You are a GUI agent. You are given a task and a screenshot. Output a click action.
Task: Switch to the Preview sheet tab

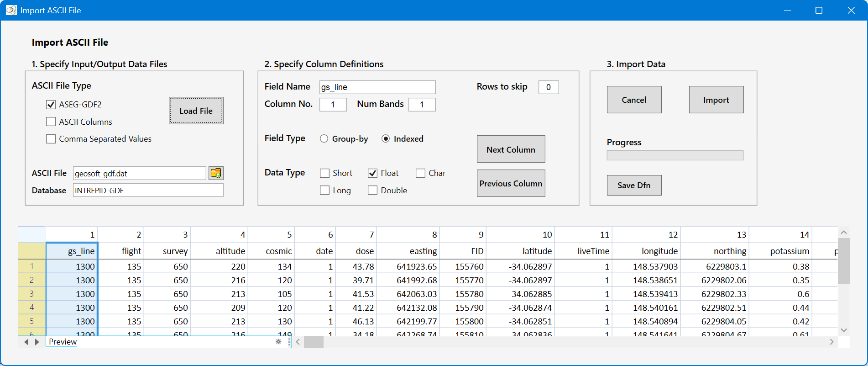point(63,342)
